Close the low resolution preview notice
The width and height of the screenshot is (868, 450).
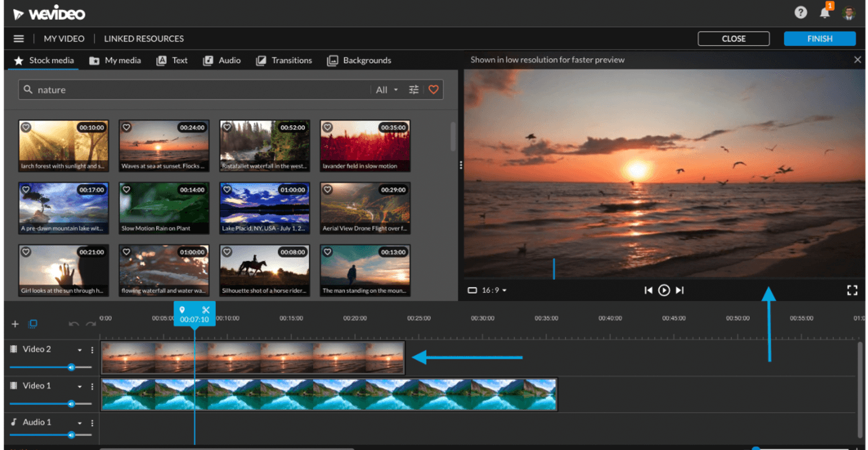pos(857,60)
